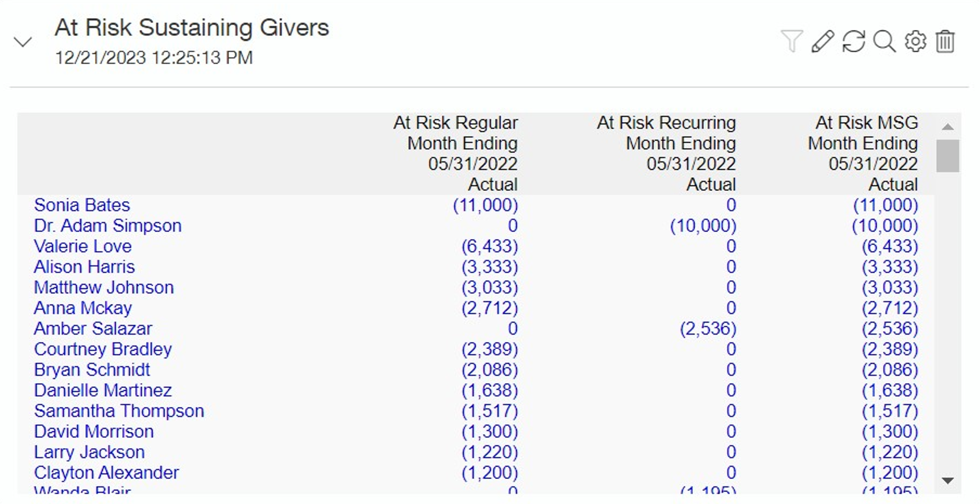The width and height of the screenshot is (980, 504).
Task: Click the magnifying glass search icon
Action: (884, 41)
